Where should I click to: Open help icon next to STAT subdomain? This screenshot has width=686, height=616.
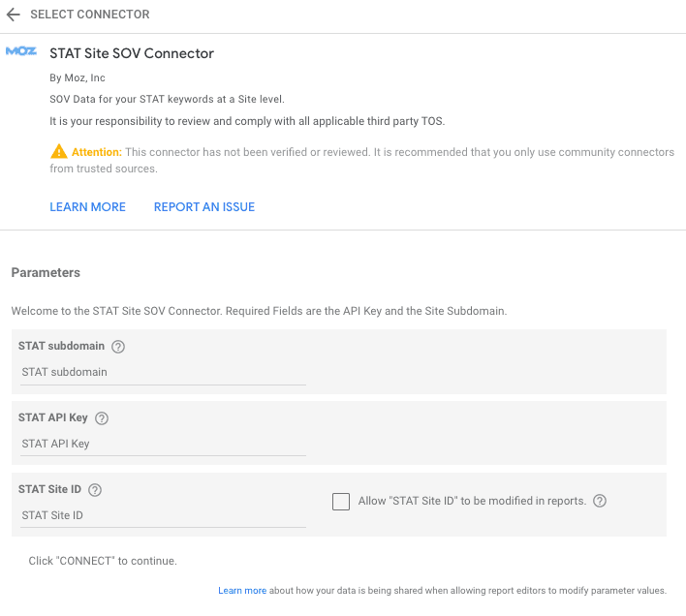click(118, 347)
